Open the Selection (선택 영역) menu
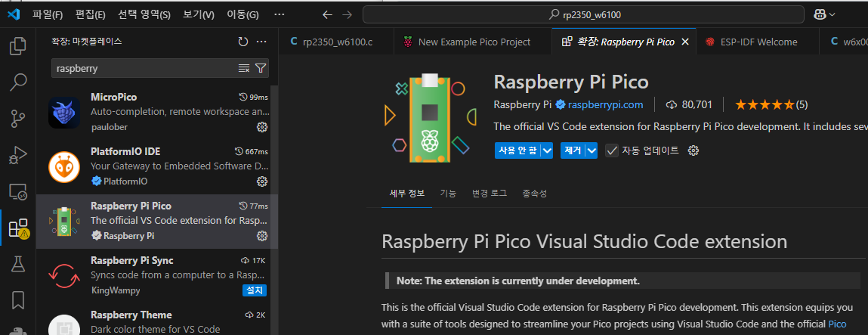The width and height of the screenshot is (868, 335). tap(144, 14)
